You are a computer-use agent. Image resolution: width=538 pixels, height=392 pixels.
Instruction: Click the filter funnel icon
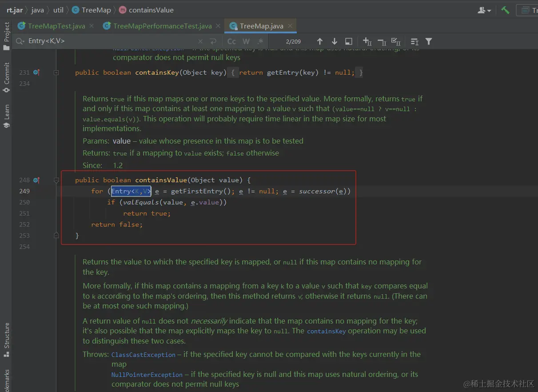click(x=429, y=41)
